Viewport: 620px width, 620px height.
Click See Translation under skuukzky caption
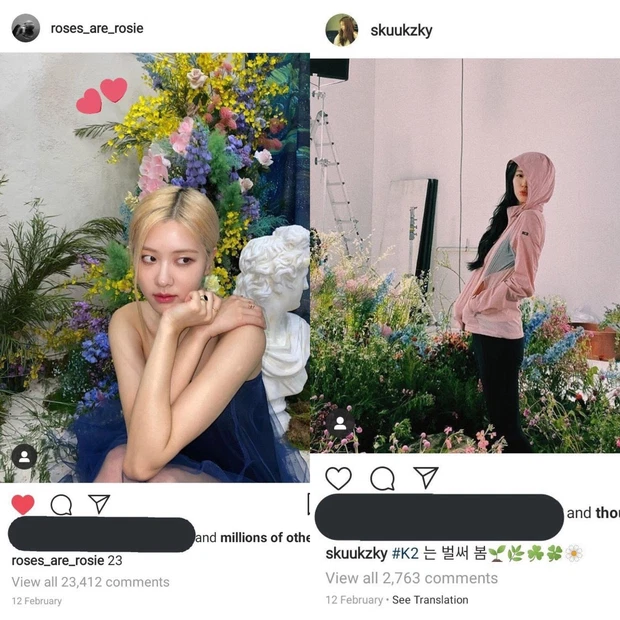click(430, 600)
